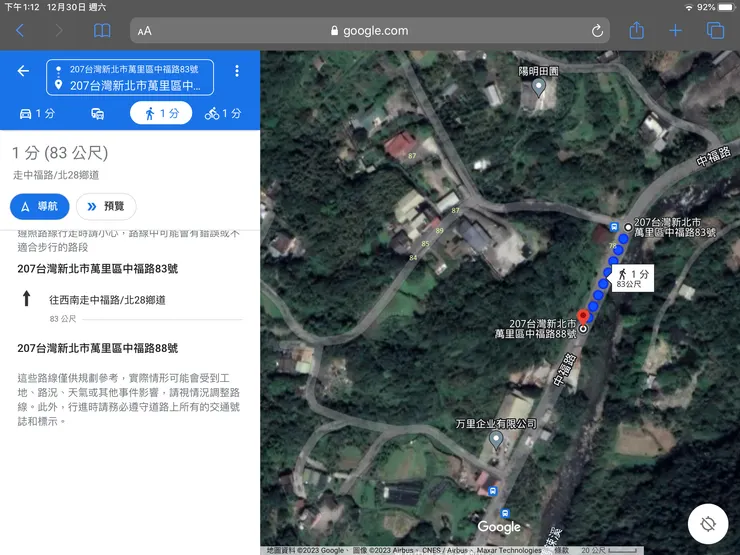Add a new tab with the plus icon

[x=675, y=31]
